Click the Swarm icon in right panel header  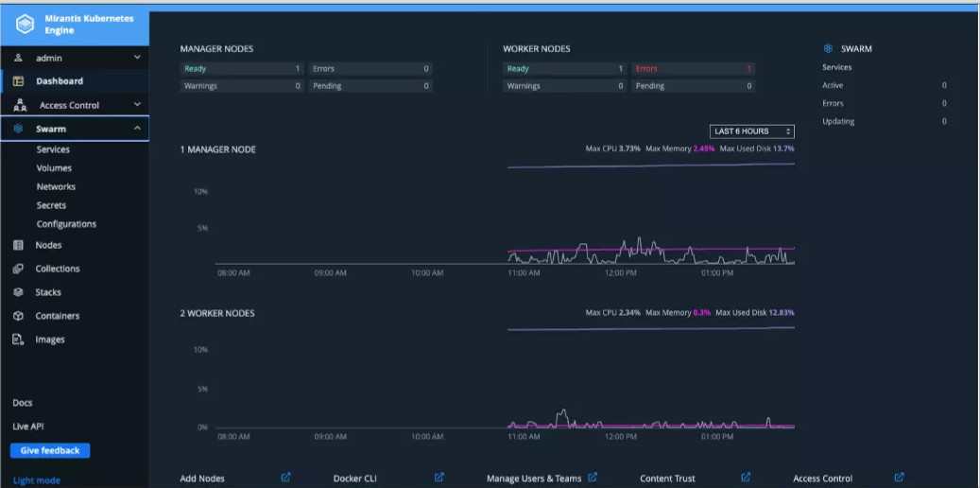pos(828,49)
